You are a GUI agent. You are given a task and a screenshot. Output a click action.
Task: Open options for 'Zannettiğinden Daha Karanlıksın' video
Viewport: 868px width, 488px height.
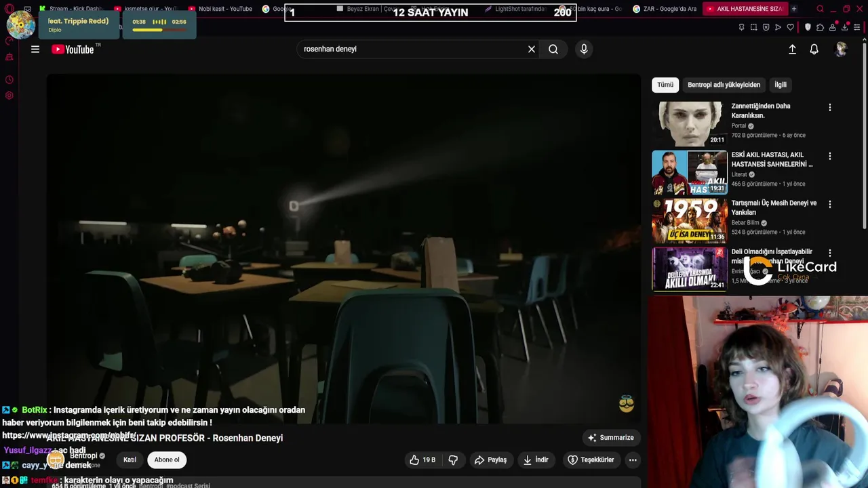click(x=829, y=107)
